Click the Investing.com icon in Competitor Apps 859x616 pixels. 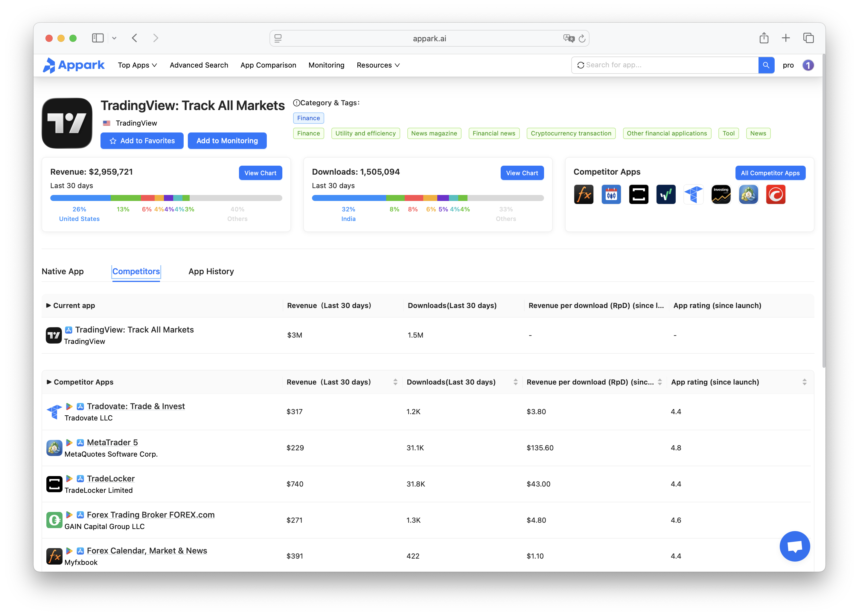(x=721, y=194)
